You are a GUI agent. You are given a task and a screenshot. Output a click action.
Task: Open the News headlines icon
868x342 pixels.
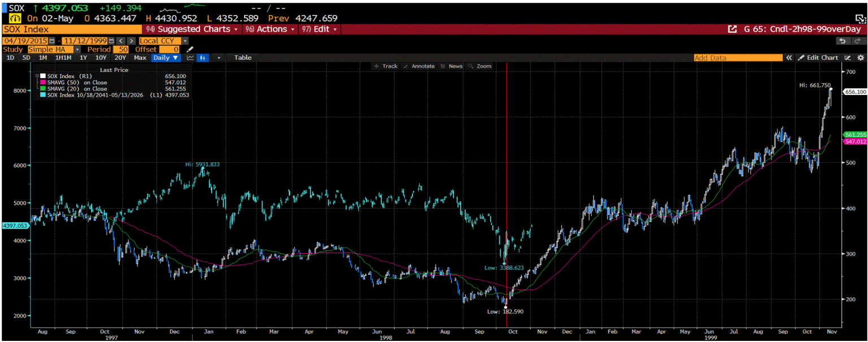[x=453, y=66]
